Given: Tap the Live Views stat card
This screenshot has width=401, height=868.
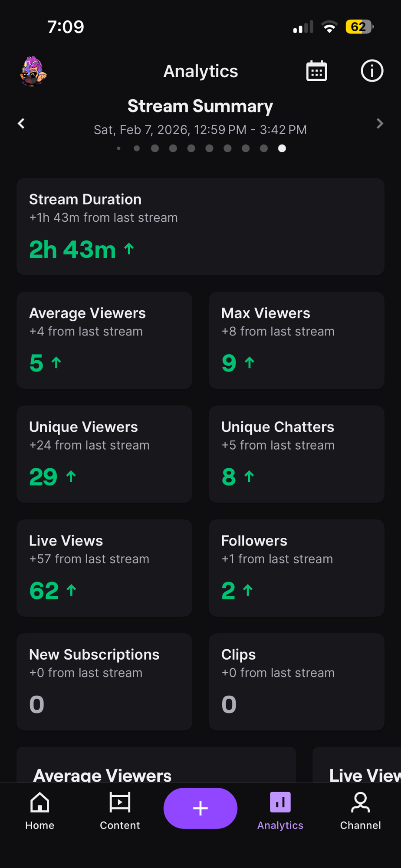Looking at the screenshot, I should click(104, 568).
